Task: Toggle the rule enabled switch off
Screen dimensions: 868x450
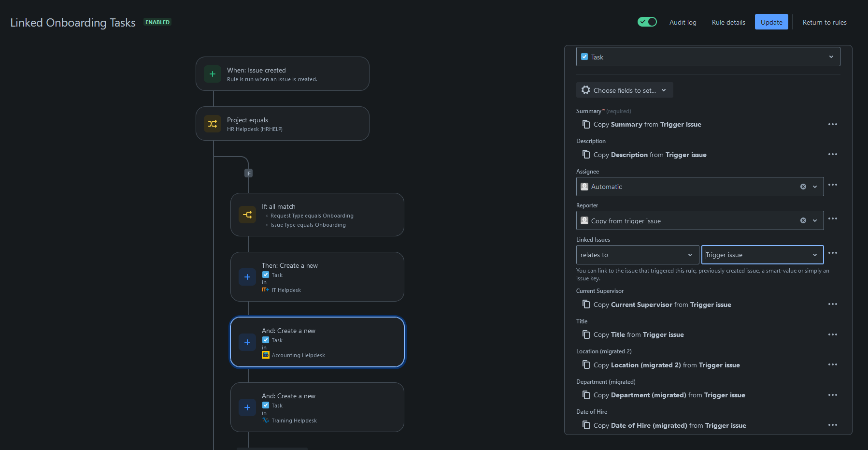Action: (x=647, y=22)
